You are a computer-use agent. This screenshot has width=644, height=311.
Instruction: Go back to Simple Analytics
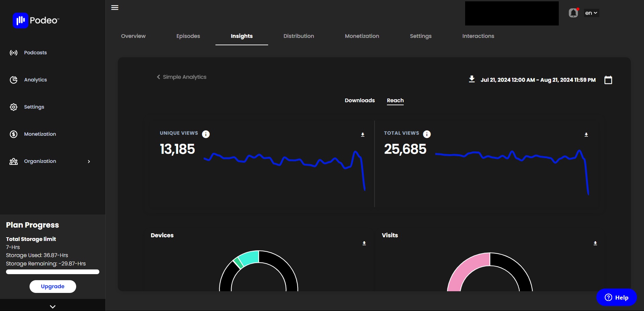[182, 77]
